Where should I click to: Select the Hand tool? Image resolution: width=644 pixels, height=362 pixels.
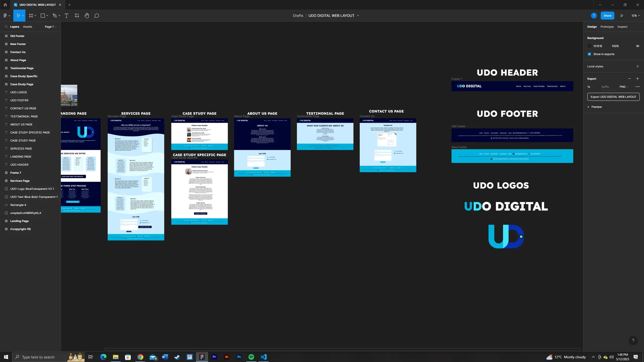tap(87, 16)
